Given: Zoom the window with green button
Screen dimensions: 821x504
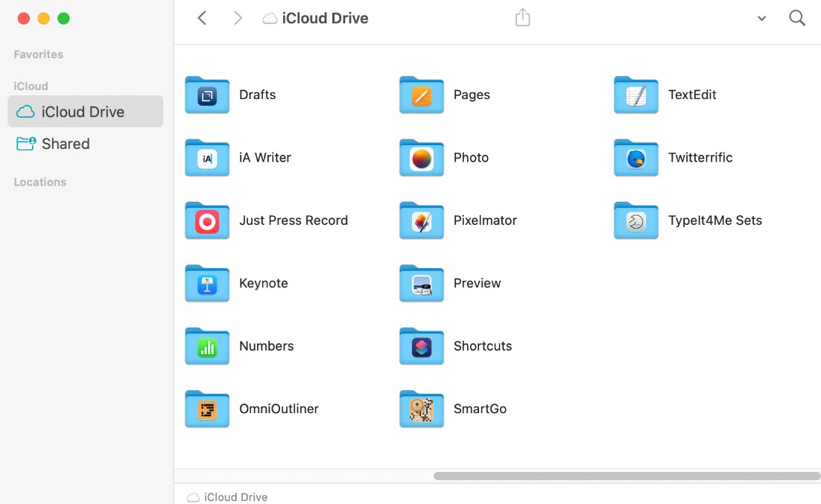Looking at the screenshot, I should 63,19.
